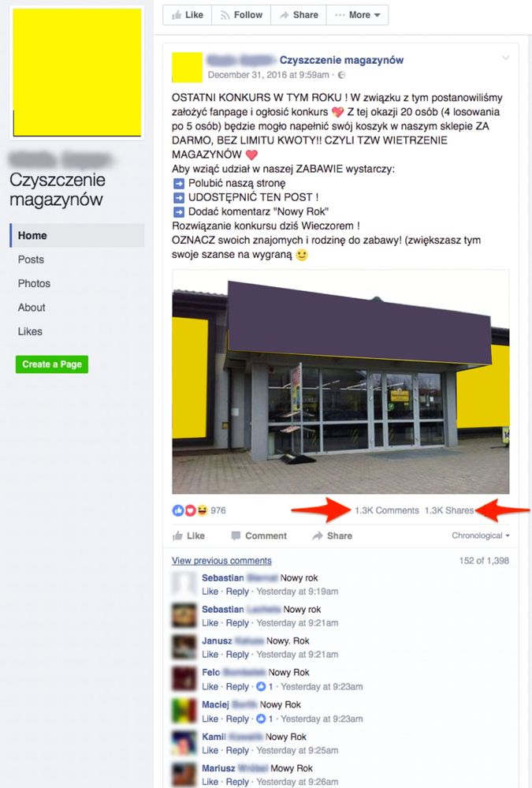This screenshot has height=788, width=532.
Task: Click the globe privacy icon next to the post date
Action: (x=341, y=75)
